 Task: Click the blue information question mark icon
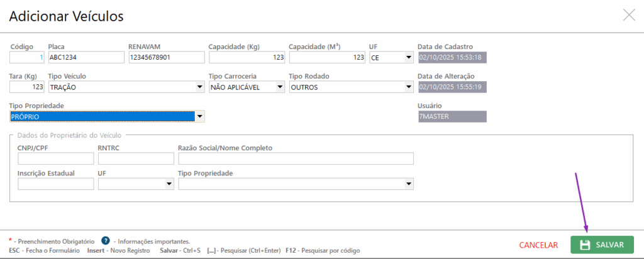tap(106, 241)
